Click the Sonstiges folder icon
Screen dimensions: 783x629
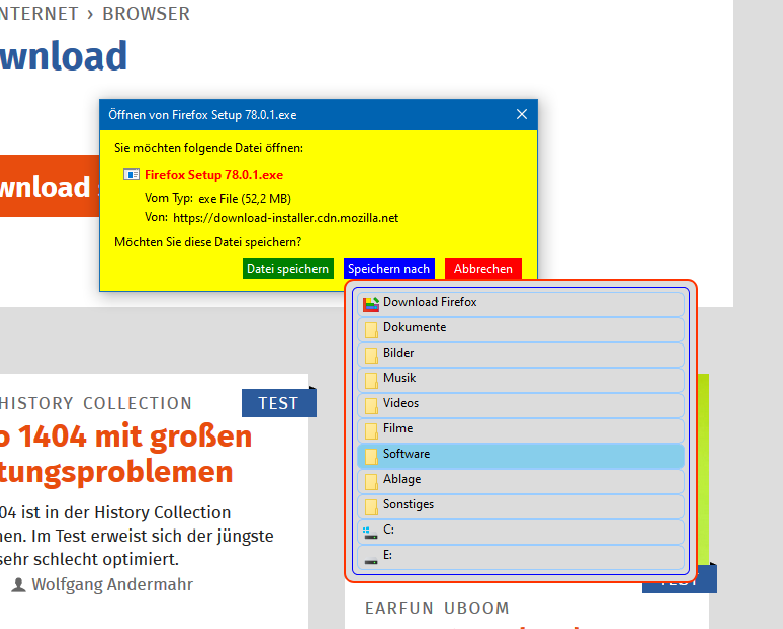pyautogui.click(x=371, y=507)
